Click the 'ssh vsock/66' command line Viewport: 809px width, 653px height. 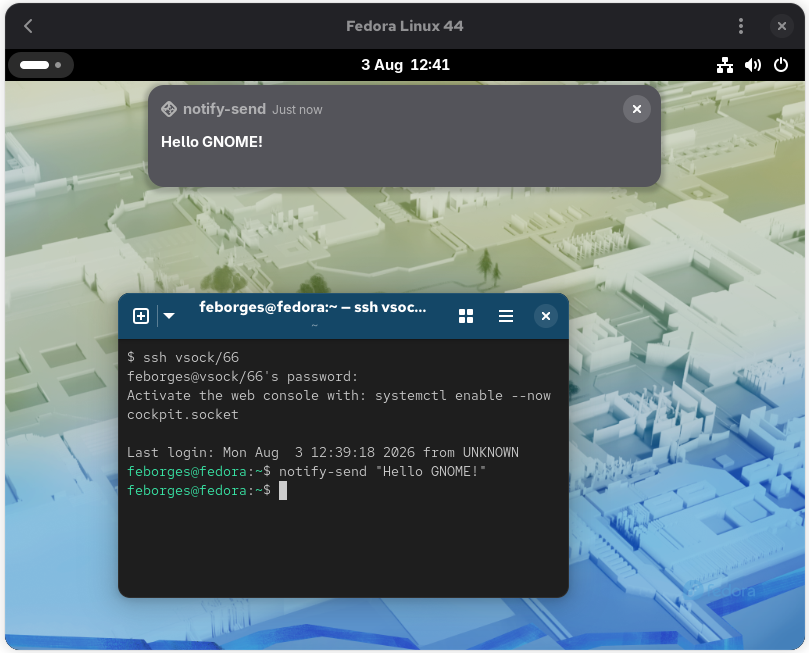coord(183,357)
